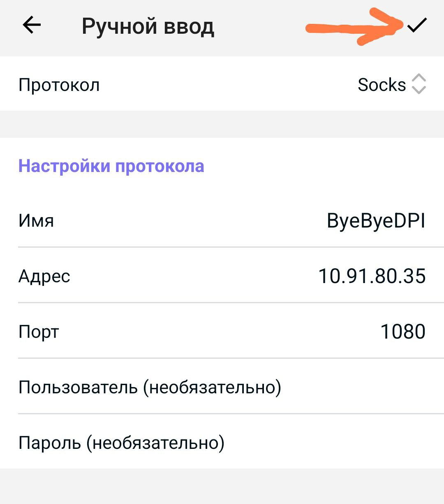Edit the port value 1080
Viewport: 444px width, 504px height.
pos(402,332)
